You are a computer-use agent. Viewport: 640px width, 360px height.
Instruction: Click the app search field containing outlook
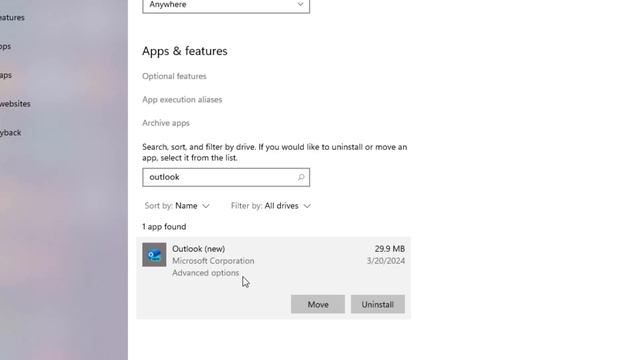[x=226, y=177]
